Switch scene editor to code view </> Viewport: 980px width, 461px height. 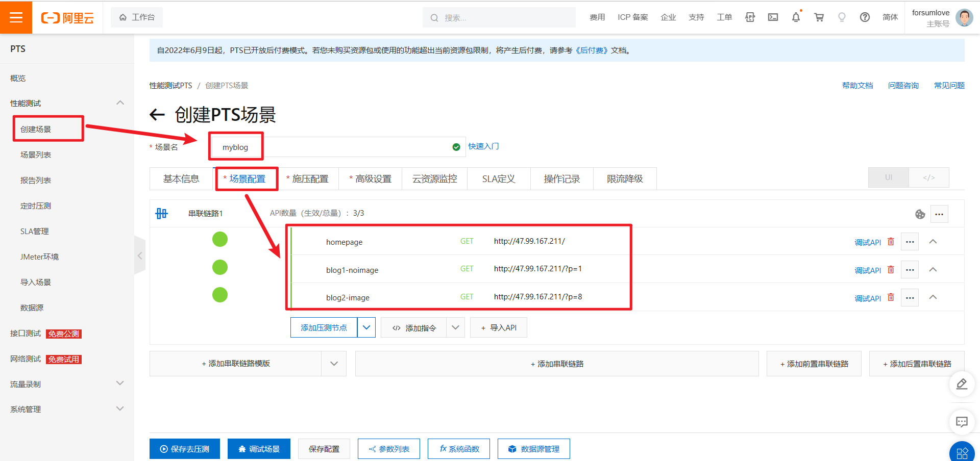coord(928,177)
